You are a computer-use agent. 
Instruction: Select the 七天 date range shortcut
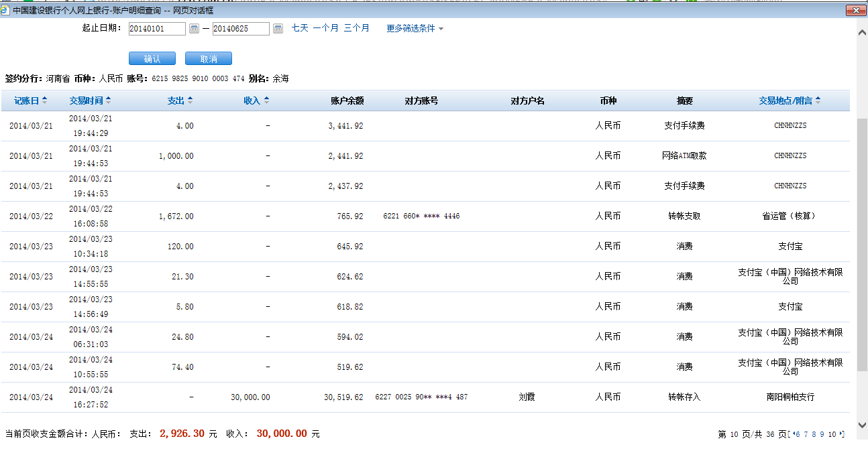300,28
